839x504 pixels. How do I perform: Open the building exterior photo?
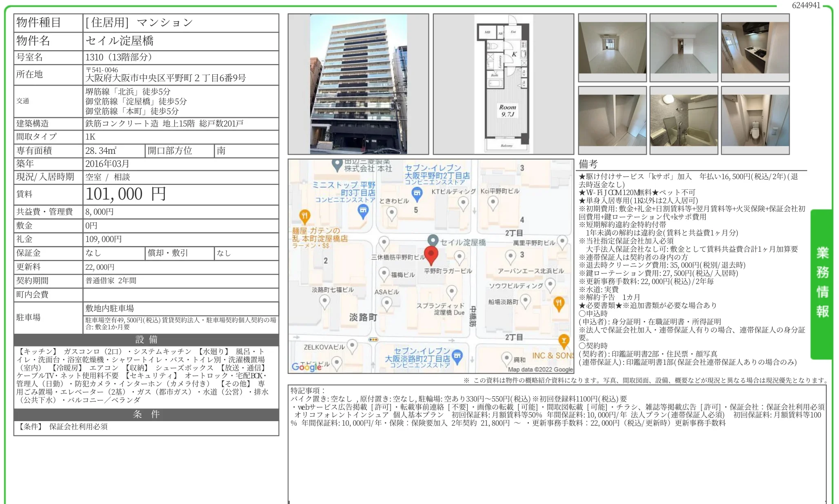(x=358, y=84)
